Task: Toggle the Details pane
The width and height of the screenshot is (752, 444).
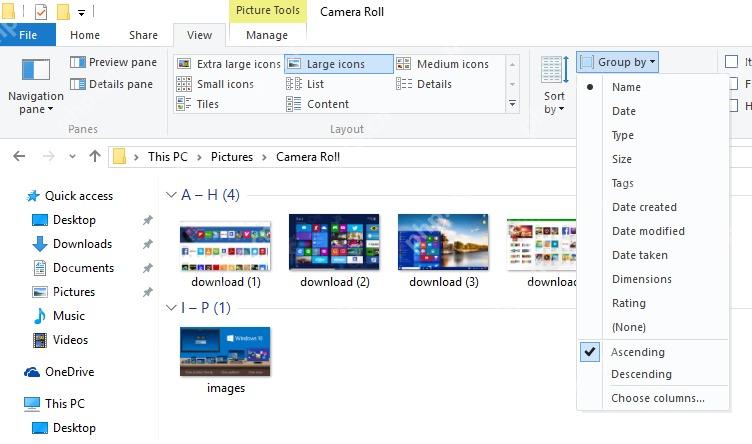Action: [112, 84]
